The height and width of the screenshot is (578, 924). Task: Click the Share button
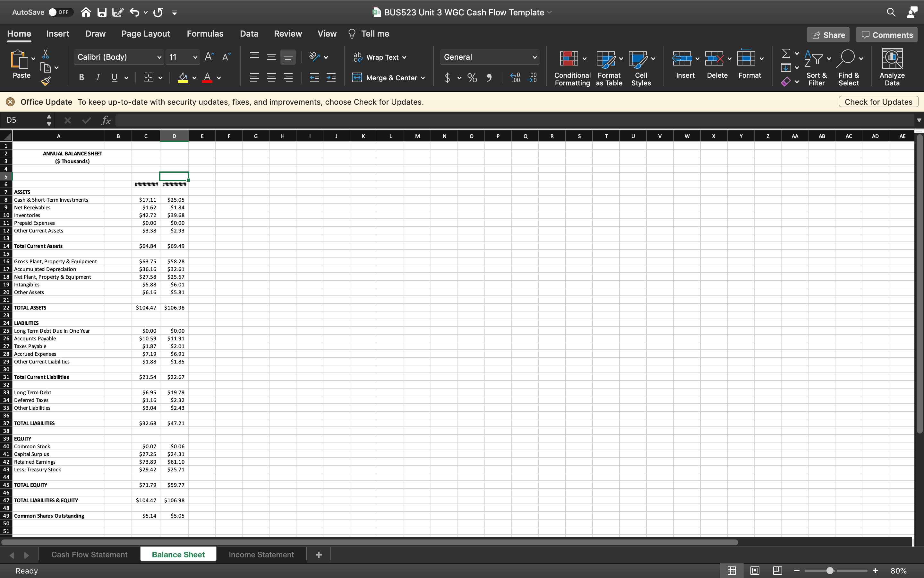tap(828, 35)
